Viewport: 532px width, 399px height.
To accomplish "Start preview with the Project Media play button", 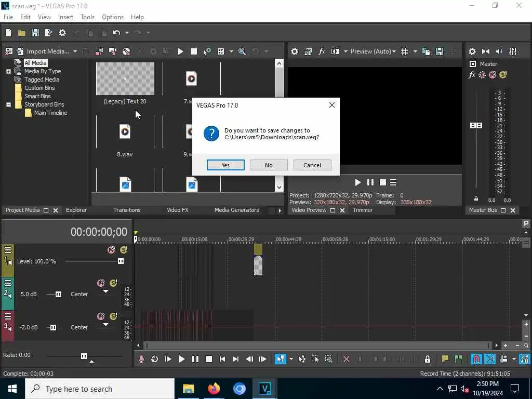I will (180, 51).
